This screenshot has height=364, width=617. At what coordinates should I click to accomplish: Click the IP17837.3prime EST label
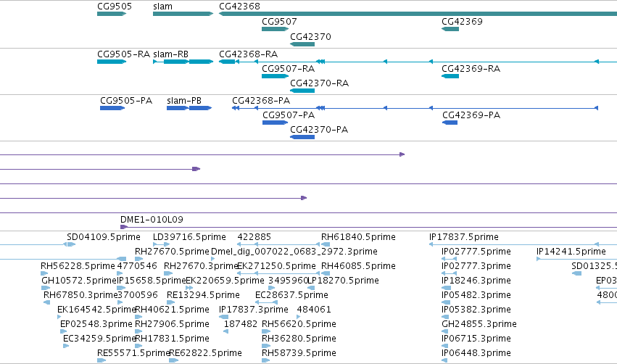[254, 310]
